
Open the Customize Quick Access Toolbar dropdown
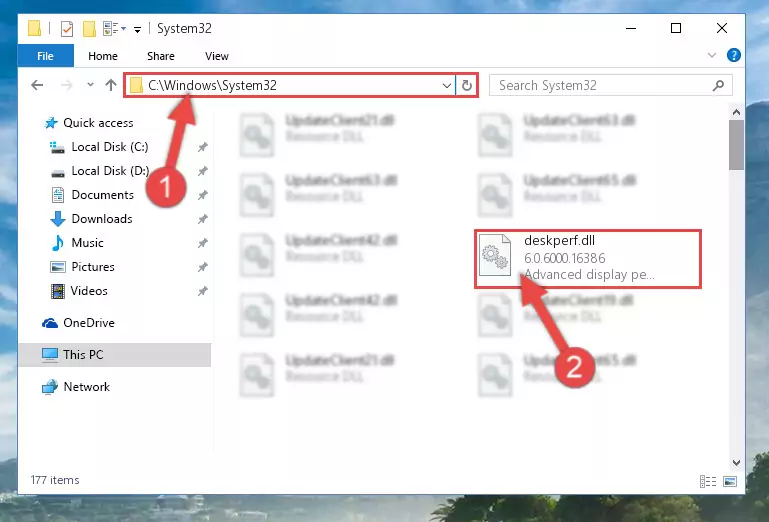[137, 30]
